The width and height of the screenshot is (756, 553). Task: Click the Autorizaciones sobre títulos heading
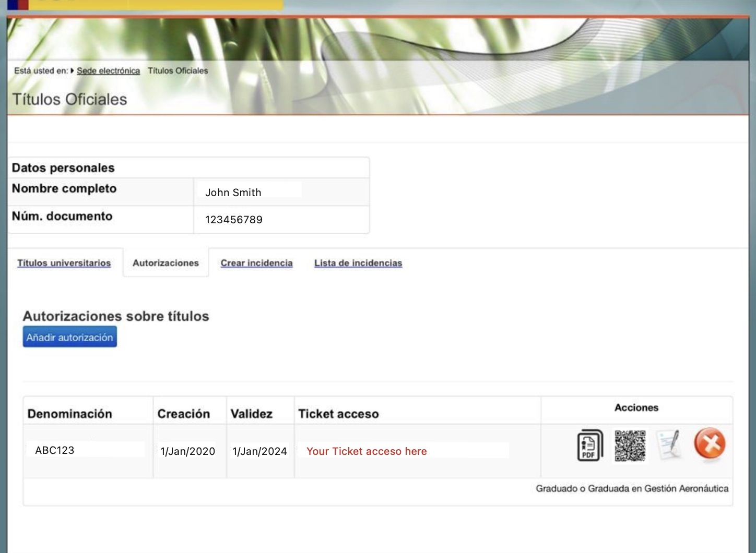[x=116, y=316]
